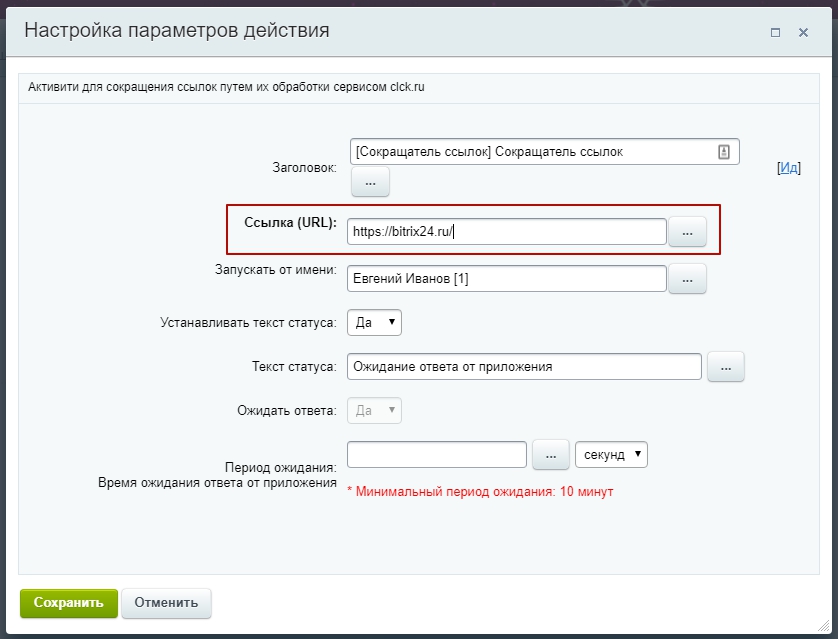The image size is (838, 639).
Task: Open value picker for Период ожидания
Action: point(551,454)
